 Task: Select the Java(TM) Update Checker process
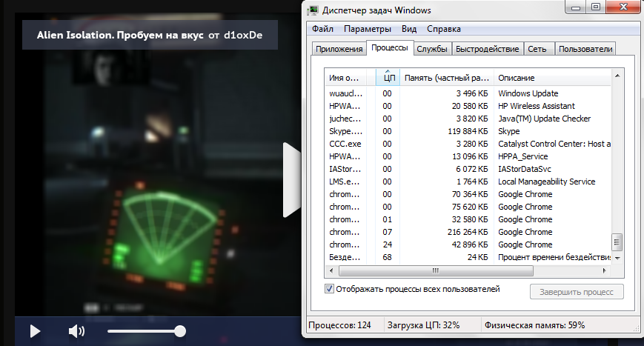[468, 119]
